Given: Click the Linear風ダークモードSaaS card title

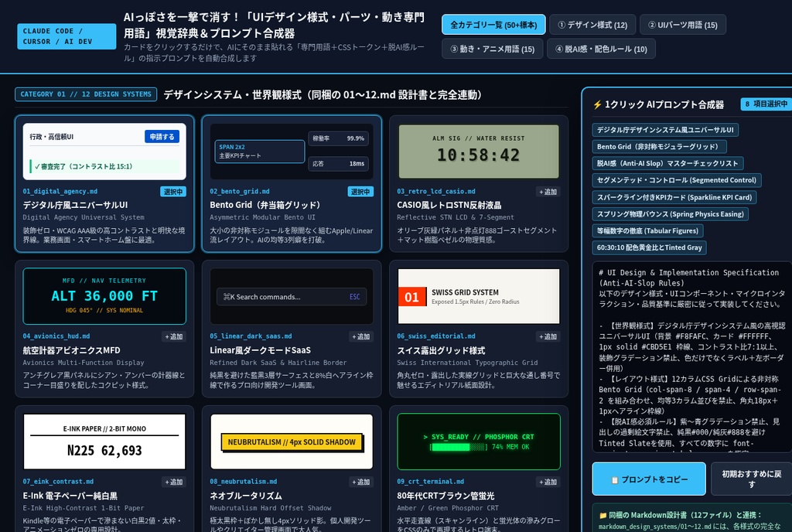Looking at the screenshot, I should click(x=260, y=350).
